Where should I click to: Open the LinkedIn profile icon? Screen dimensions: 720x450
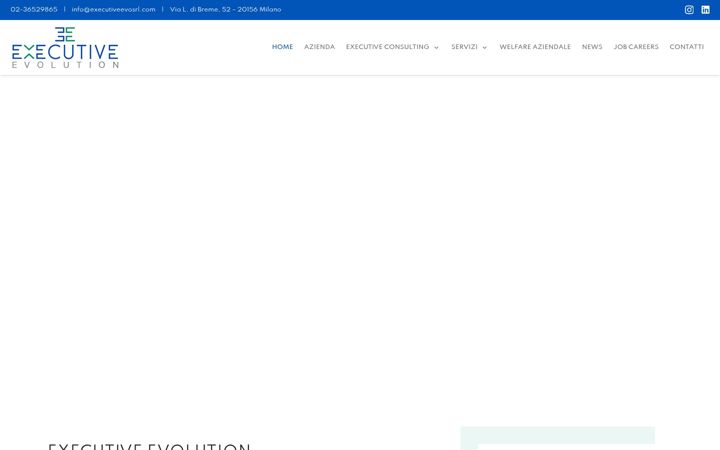click(x=705, y=10)
